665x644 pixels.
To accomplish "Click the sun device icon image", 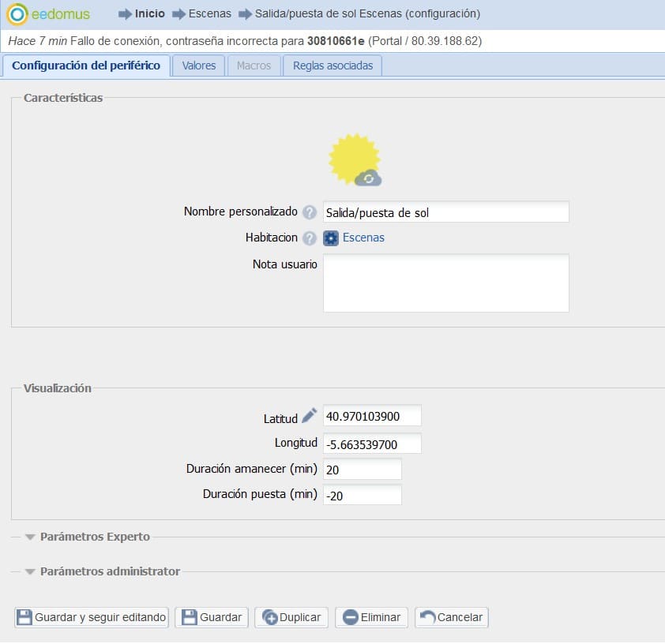I will 355,159.
